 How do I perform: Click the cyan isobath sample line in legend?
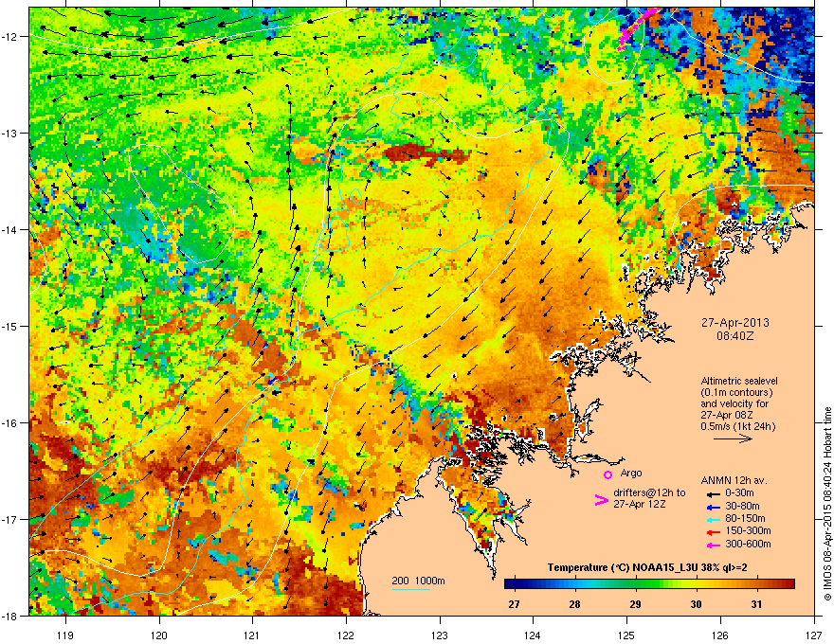[411, 589]
